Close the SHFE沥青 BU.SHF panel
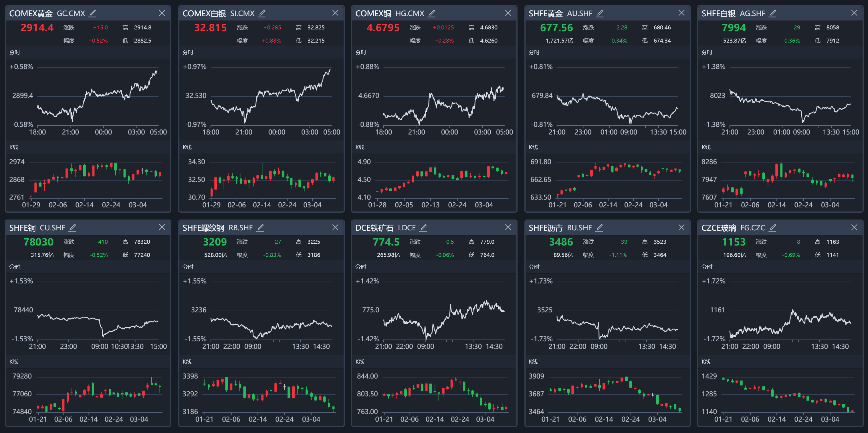This screenshot has height=433, width=868. click(x=681, y=227)
